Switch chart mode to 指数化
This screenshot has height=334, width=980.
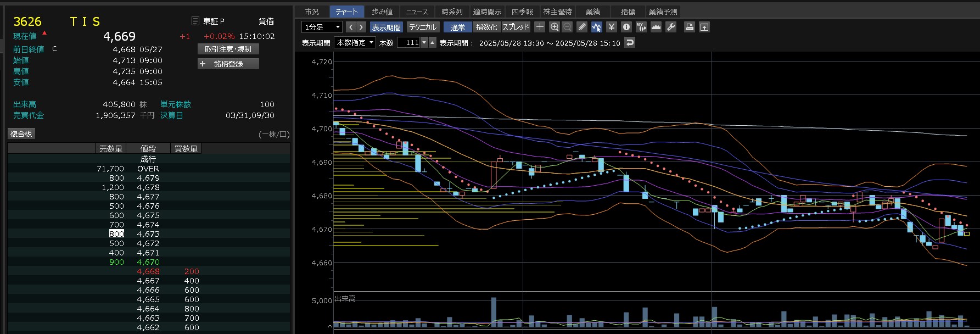coord(486,27)
